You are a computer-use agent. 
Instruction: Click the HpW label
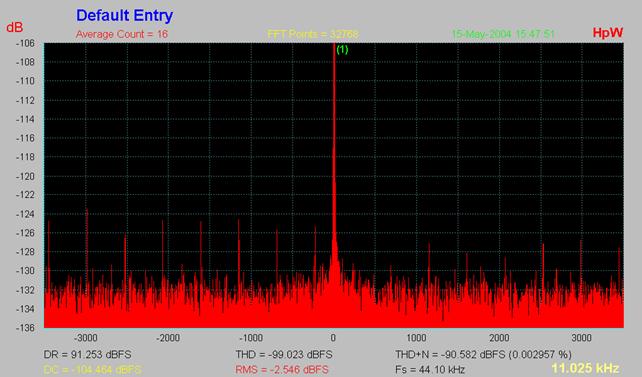pyautogui.click(x=608, y=33)
